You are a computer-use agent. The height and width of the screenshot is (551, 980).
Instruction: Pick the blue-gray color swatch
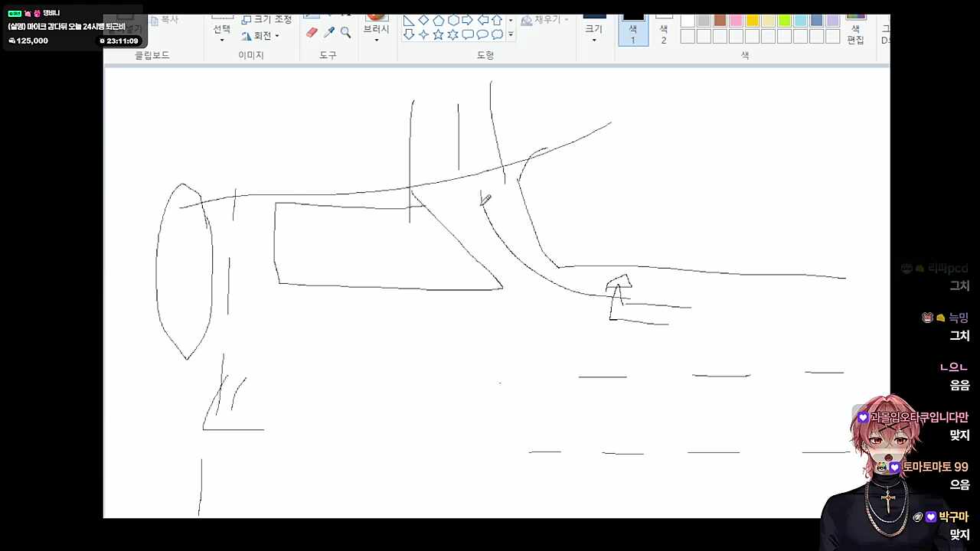817,21
